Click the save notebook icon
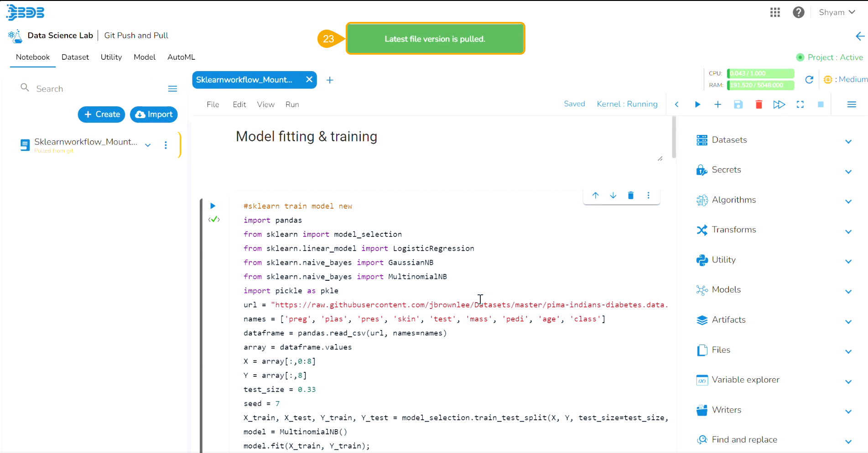 (738, 105)
